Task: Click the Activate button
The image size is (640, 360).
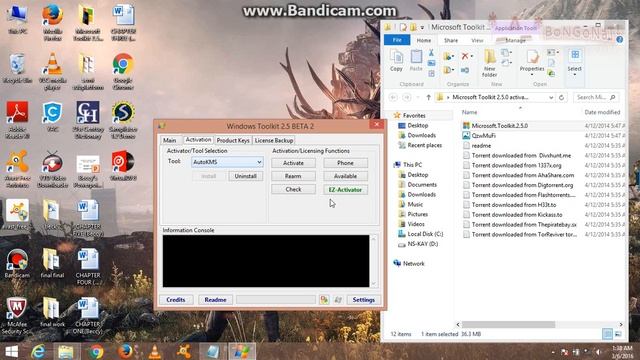Action: pyautogui.click(x=293, y=163)
